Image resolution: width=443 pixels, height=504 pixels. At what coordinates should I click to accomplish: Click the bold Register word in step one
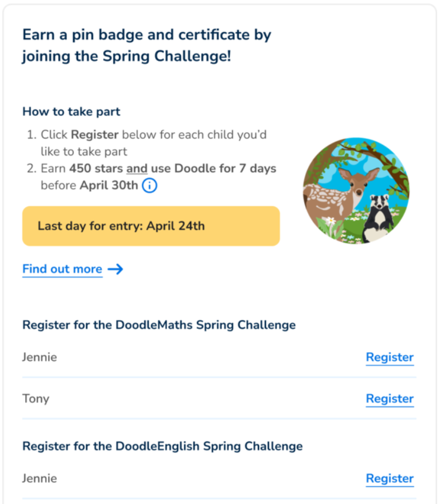tap(94, 135)
